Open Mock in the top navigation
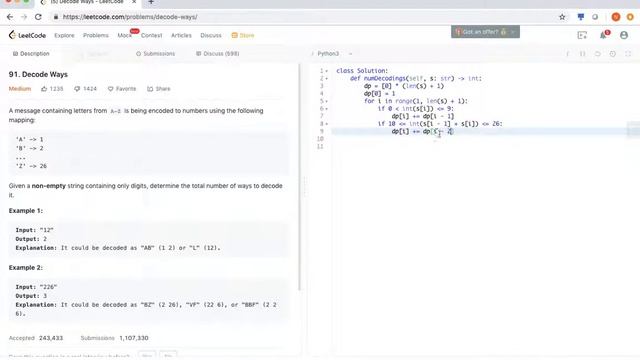The height and width of the screenshot is (360, 640). [x=124, y=36]
